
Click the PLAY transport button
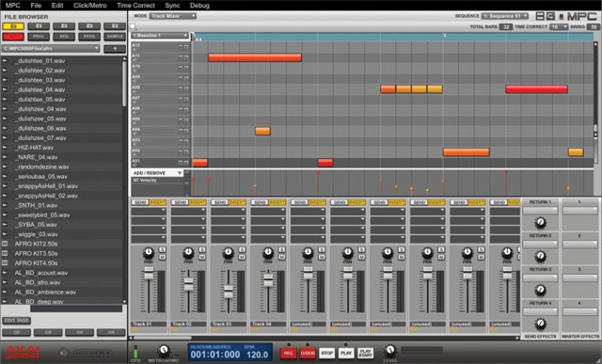346,354
